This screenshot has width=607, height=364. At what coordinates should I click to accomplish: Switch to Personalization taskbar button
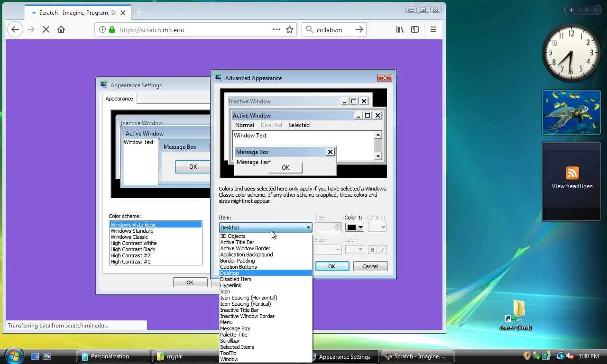coord(113,356)
